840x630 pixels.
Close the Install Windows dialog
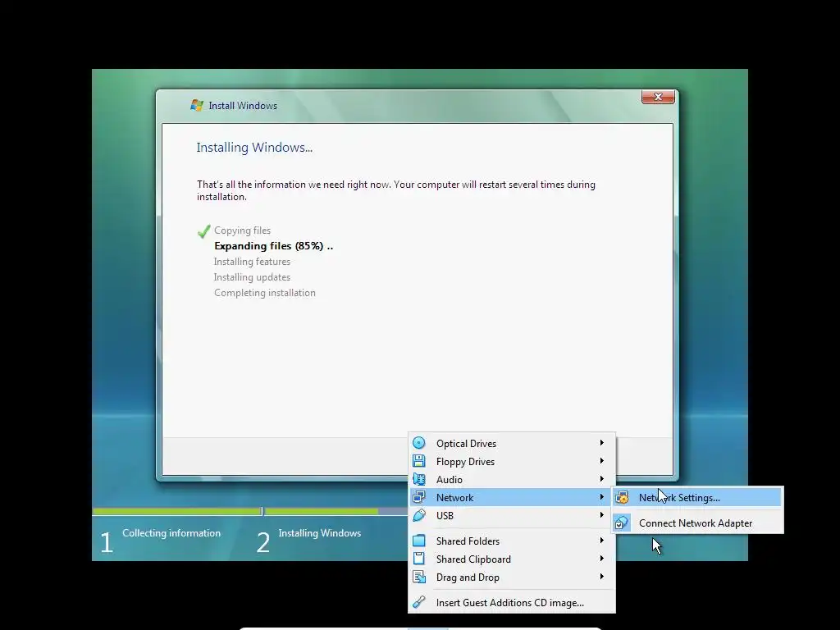[x=658, y=97]
